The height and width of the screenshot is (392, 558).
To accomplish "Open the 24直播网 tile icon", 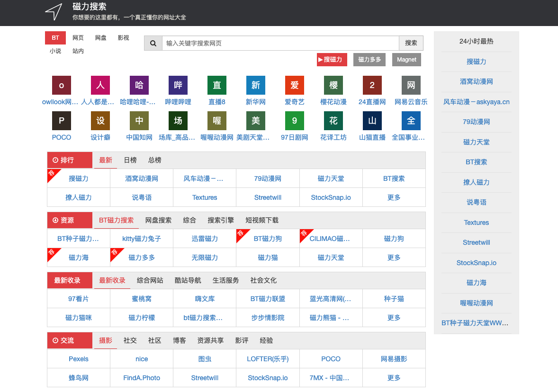I will (372, 85).
